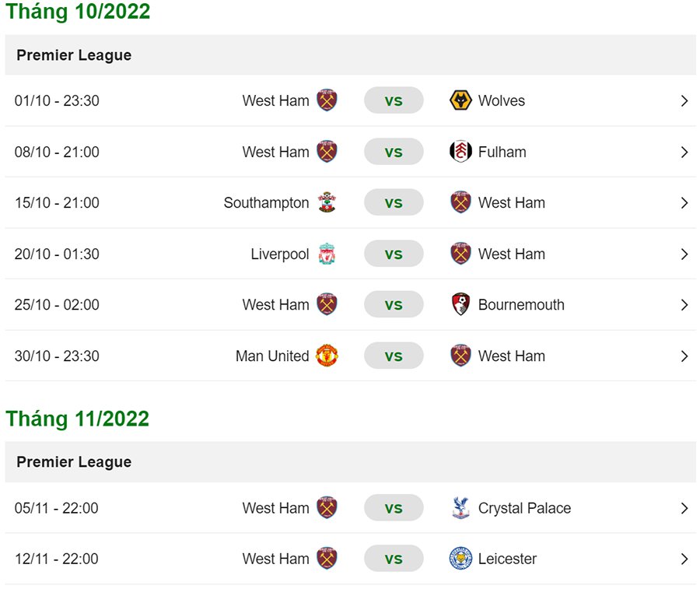This screenshot has width=700, height=589.
Task: Open the Man United vs West Ham match details
Action: pyautogui.click(x=685, y=356)
